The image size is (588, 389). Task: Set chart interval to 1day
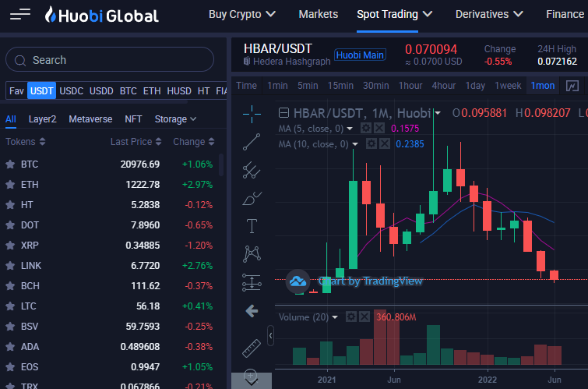(x=475, y=86)
